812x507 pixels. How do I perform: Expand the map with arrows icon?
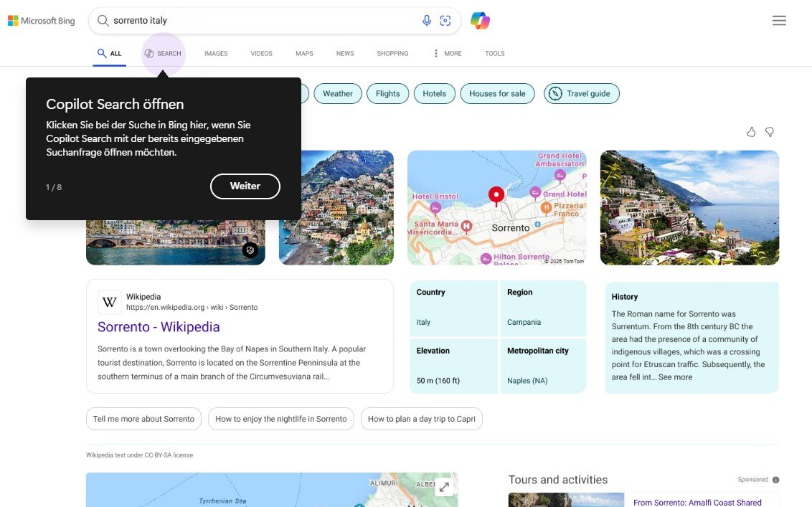coord(444,488)
